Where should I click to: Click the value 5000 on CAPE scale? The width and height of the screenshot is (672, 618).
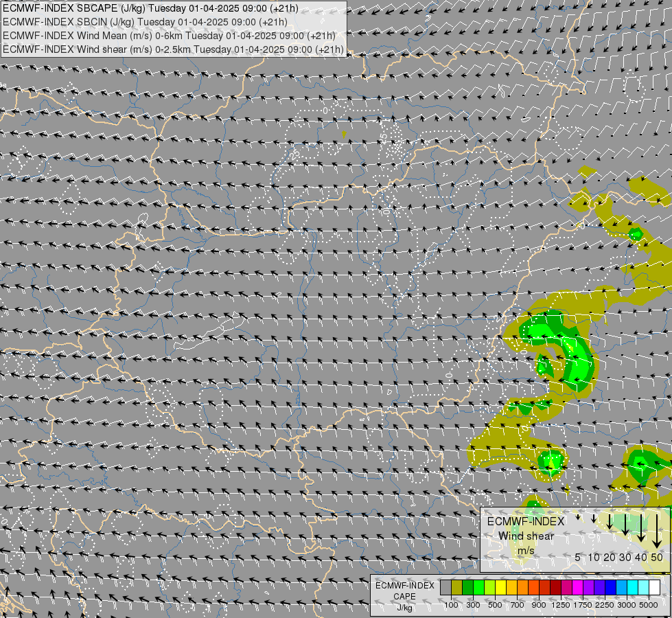(649, 605)
